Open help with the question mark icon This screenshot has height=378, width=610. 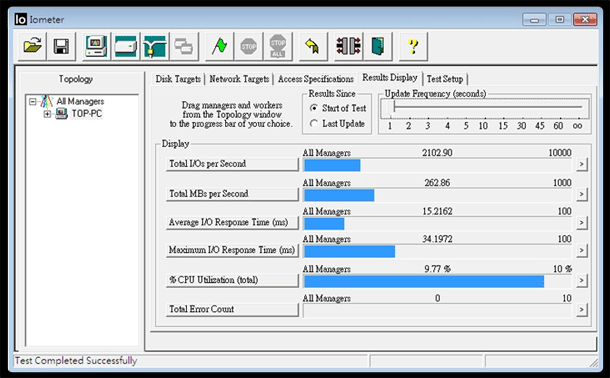(x=413, y=46)
